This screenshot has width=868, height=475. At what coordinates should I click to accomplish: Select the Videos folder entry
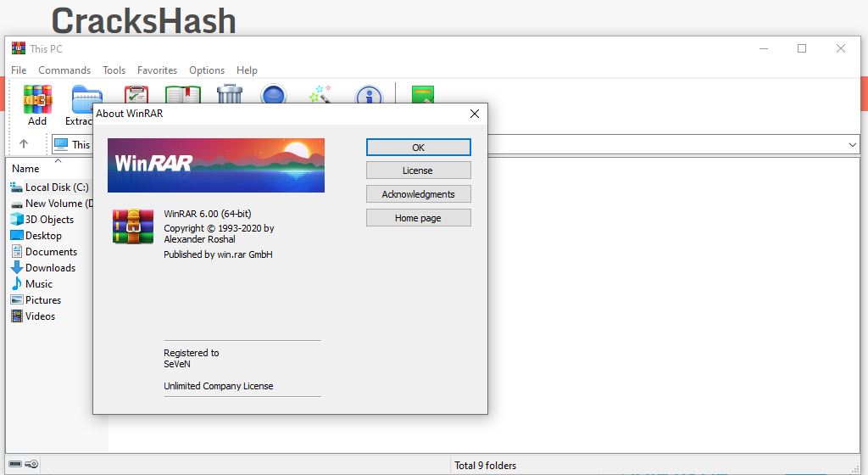(x=33, y=316)
